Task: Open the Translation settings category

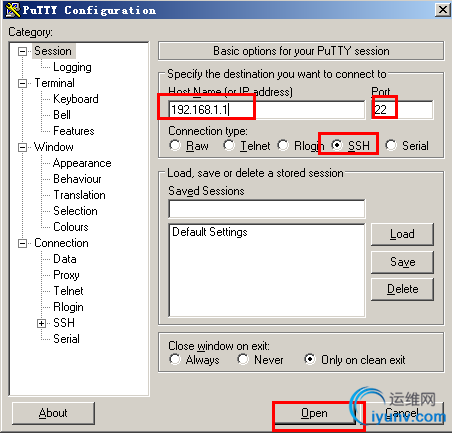Action: tap(79, 195)
